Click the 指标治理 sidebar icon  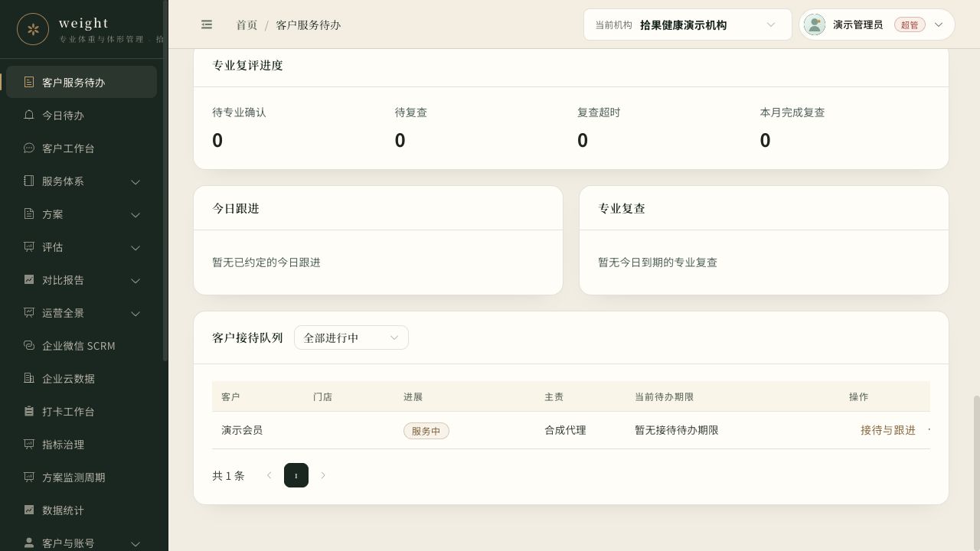coord(29,444)
